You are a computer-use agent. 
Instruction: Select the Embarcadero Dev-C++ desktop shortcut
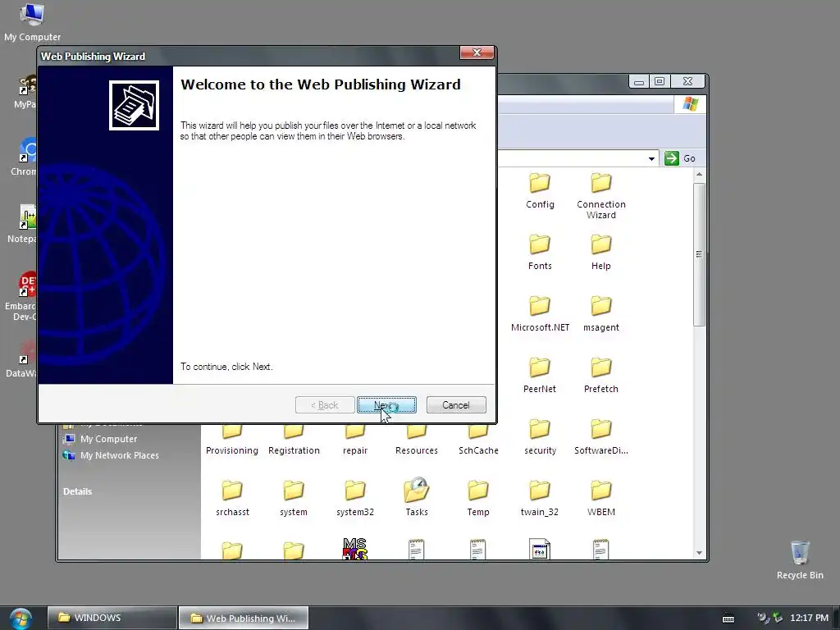pyautogui.click(x=21, y=296)
